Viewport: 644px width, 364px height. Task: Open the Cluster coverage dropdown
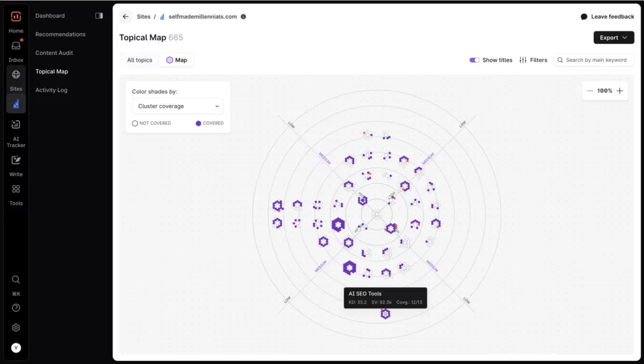tap(178, 106)
